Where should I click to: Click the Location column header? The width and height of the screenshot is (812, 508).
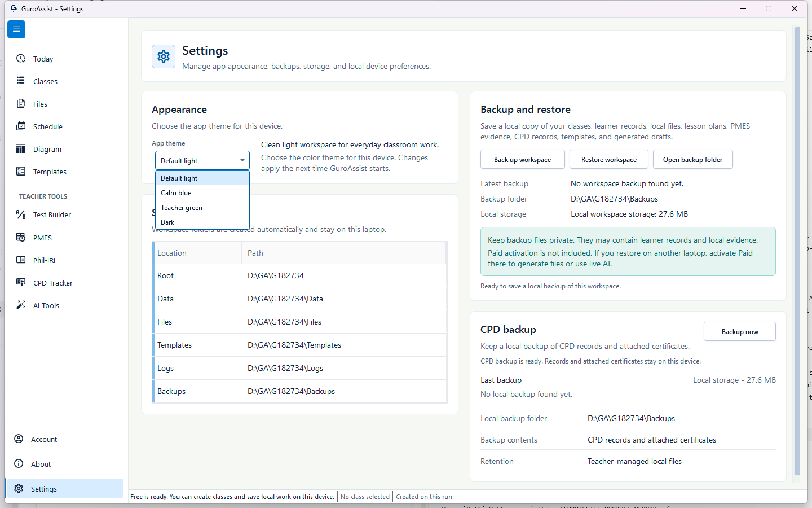click(198, 253)
